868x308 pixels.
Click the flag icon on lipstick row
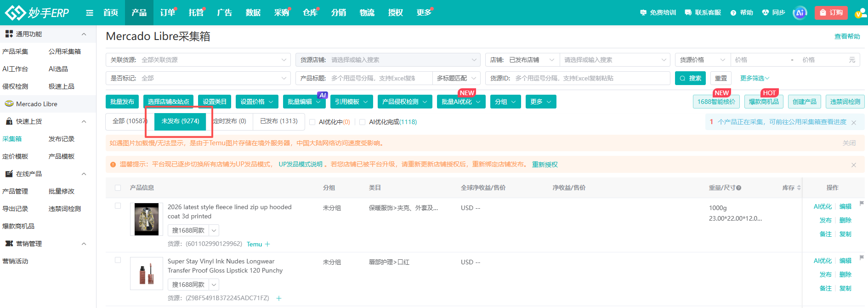pyautogui.click(x=862, y=257)
